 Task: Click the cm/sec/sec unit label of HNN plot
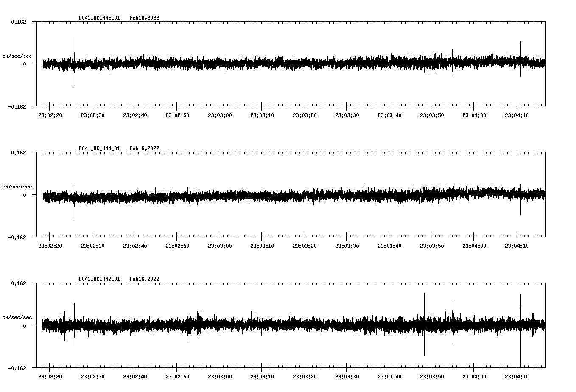(x=17, y=187)
